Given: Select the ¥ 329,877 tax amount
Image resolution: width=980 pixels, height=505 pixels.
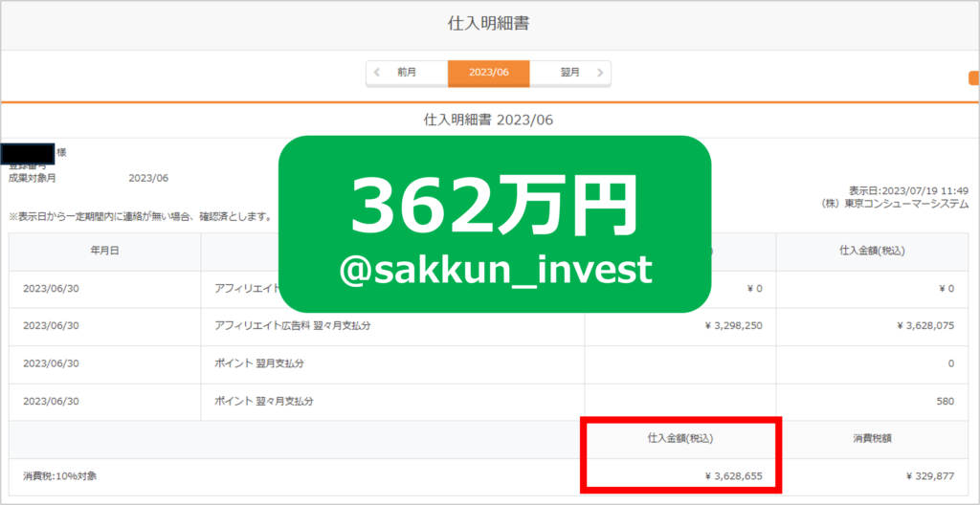Looking at the screenshot, I should pos(929,476).
